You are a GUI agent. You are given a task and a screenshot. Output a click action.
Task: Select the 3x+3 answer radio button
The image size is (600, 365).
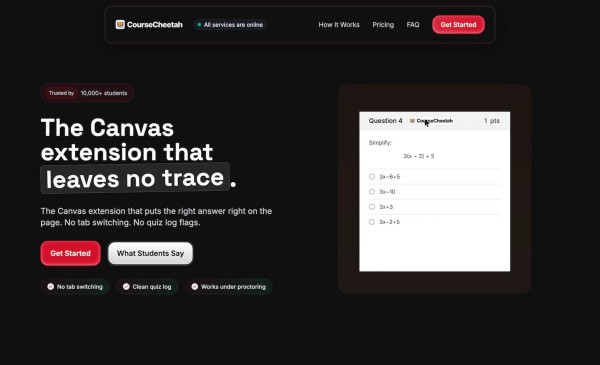coord(372,207)
